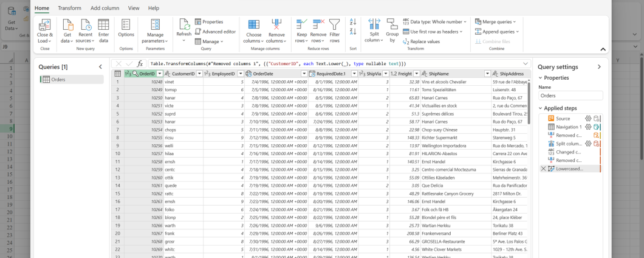Collapse the Applied steps section
644x258 pixels.
(x=540, y=108)
